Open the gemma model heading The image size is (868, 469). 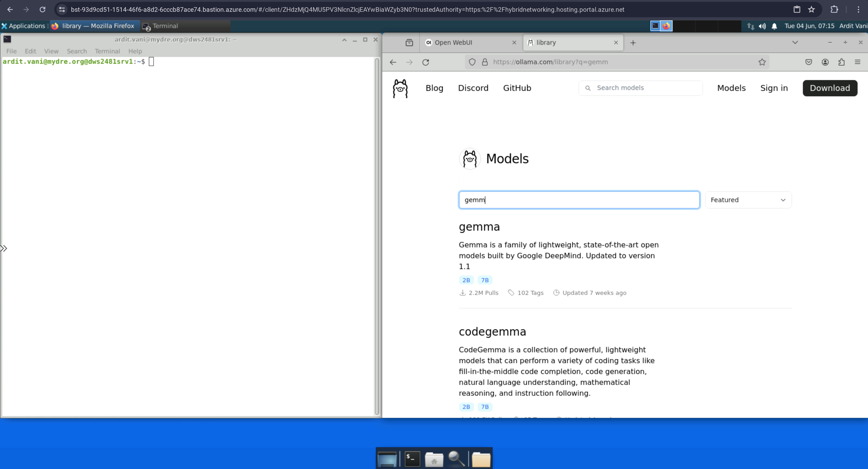pos(479,227)
